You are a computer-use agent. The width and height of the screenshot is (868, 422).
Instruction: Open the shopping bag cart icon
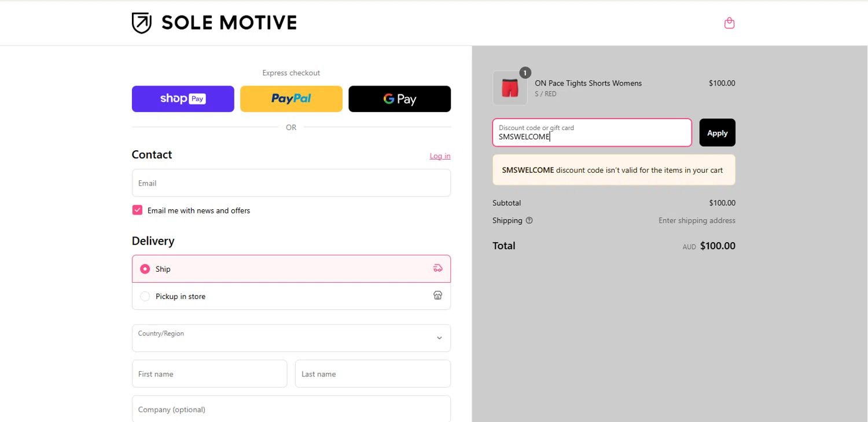click(x=729, y=23)
